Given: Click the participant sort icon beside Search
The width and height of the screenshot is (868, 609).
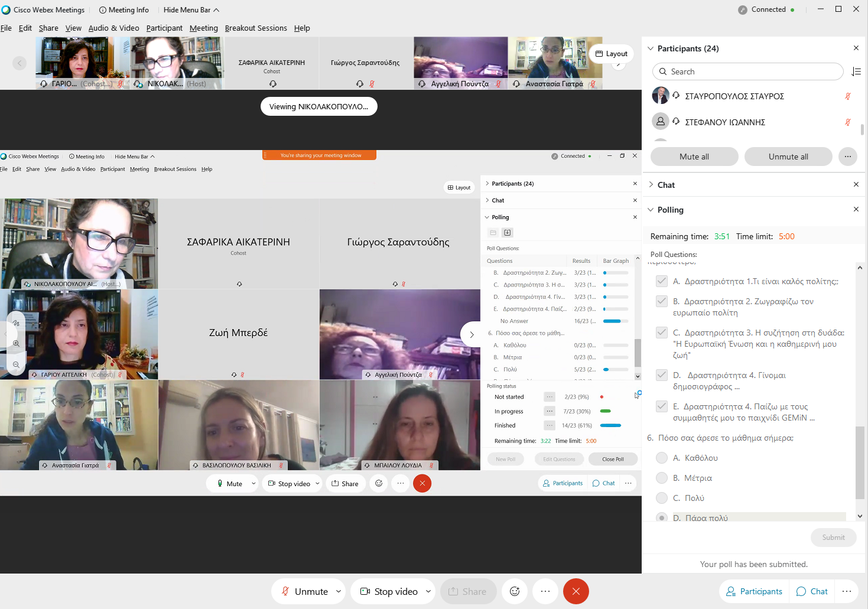Looking at the screenshot, I should pos(856,71).
